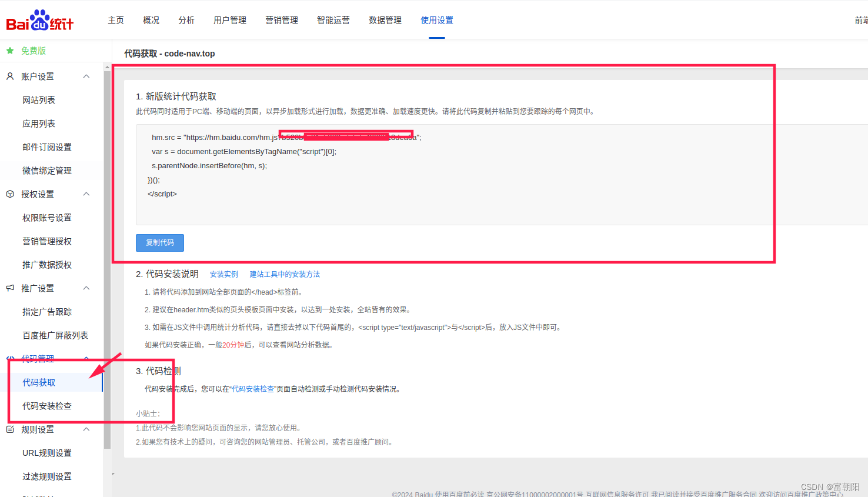Switch to the 分析 tab
Screen dimensions: 868x497
pos(186,20)
